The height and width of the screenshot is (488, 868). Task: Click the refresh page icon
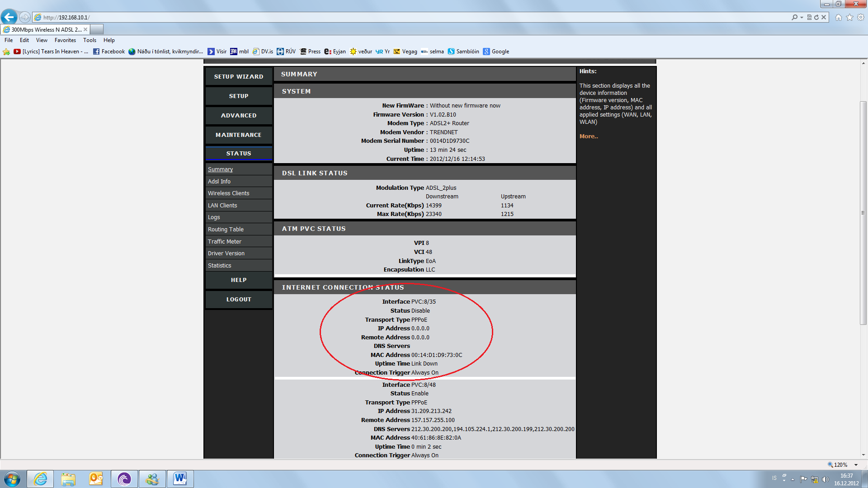click(816, 17)
